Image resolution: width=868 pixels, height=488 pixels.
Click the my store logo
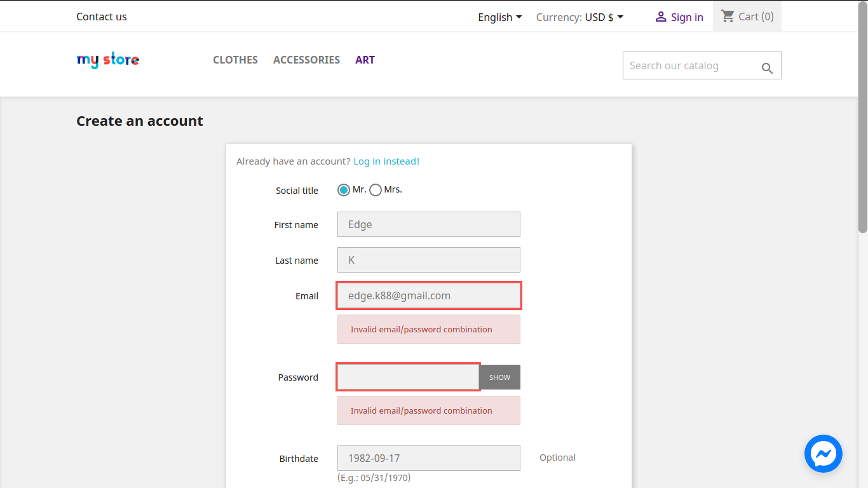[108, 60]
